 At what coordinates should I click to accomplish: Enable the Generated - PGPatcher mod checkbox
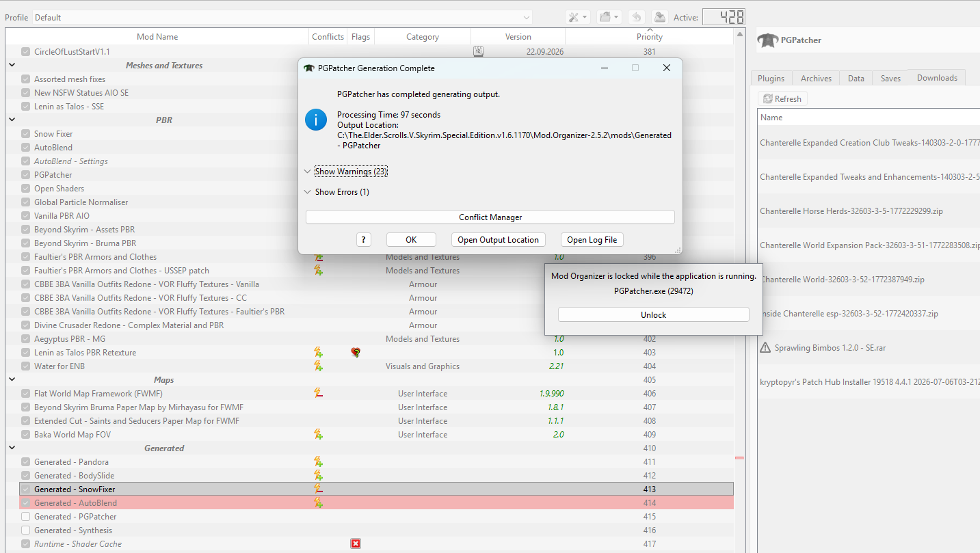coord(25,517)
